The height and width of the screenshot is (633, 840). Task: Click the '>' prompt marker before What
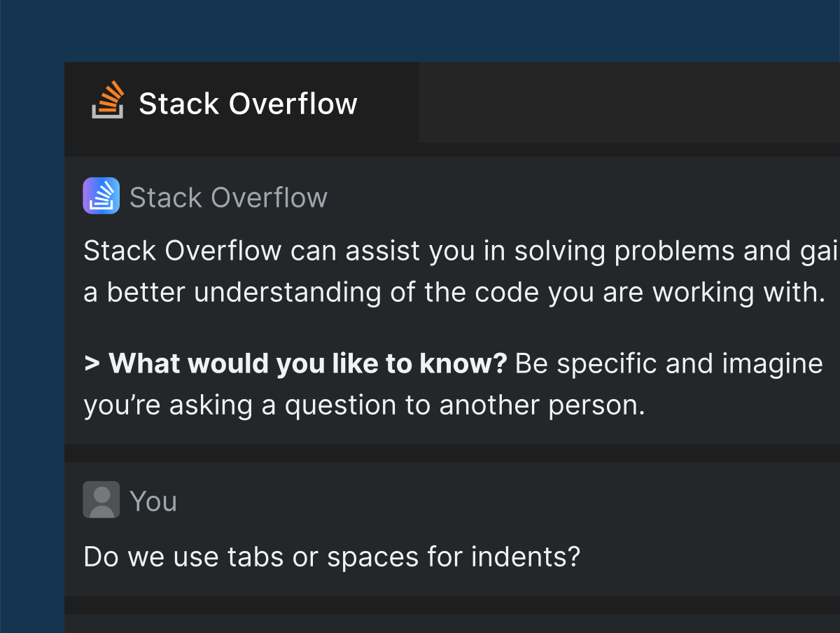pyautogui.click(x=91, y=364)
